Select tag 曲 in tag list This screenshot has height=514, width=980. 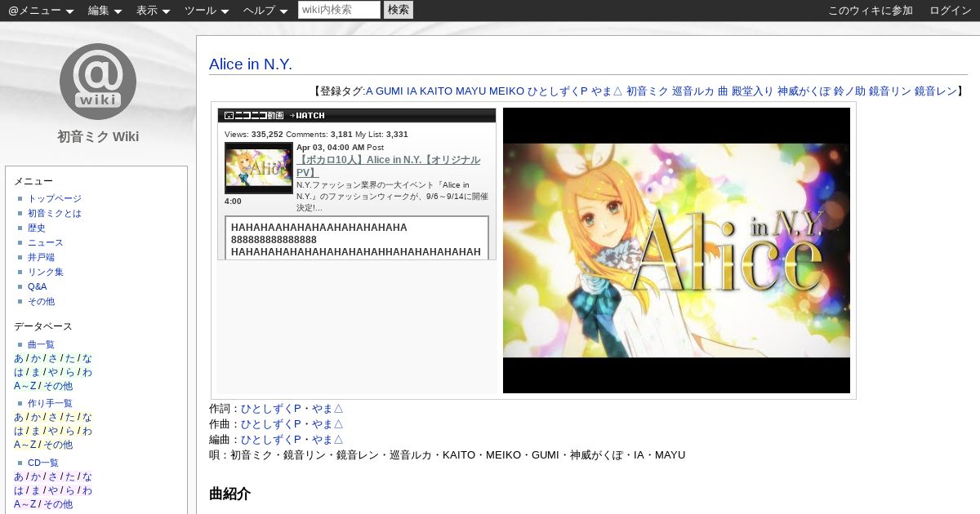pos(723,91)
